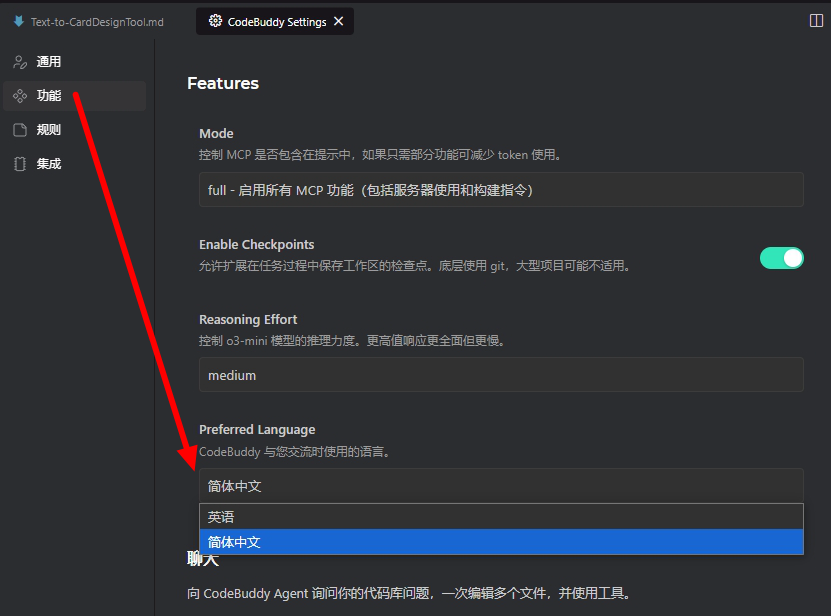Click the Features heading
This screenshot has width=831, height=616.
click(223, 83)
